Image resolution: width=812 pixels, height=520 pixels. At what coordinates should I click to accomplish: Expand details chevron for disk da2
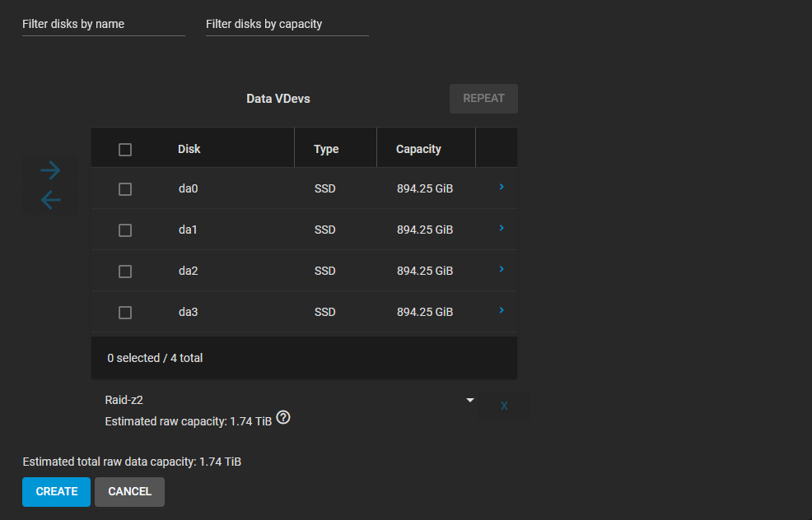[x=502, y=270]
